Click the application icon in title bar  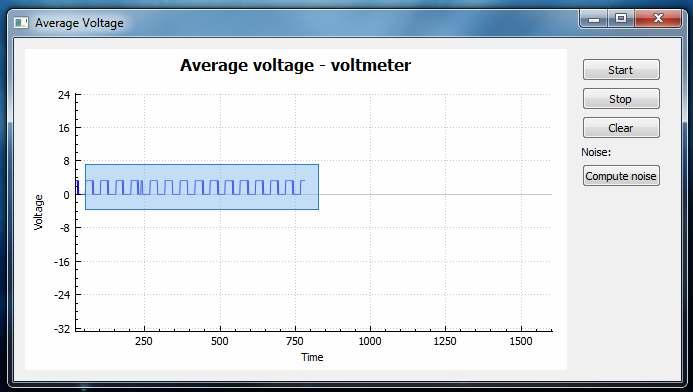21,23
